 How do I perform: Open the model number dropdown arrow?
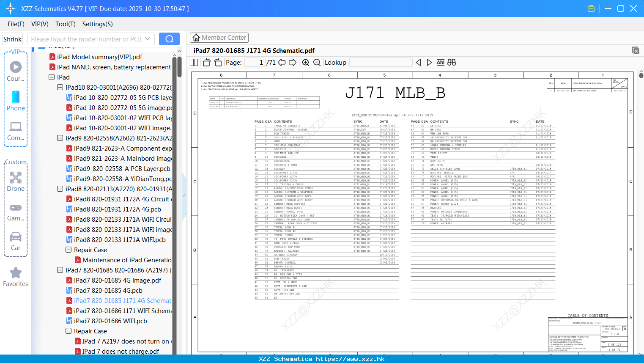pyautogui.click(x=148, y=39)
